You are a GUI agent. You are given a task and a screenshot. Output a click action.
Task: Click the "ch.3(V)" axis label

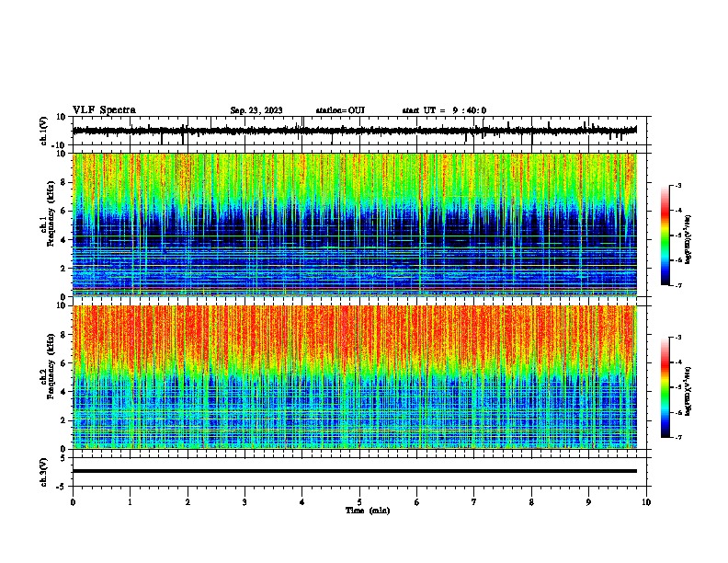click(44, 472)
